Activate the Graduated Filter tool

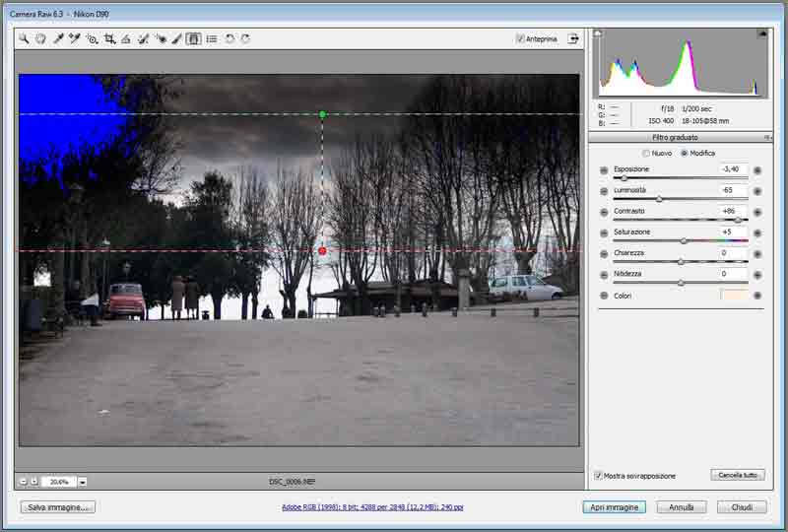pos(194,39)
